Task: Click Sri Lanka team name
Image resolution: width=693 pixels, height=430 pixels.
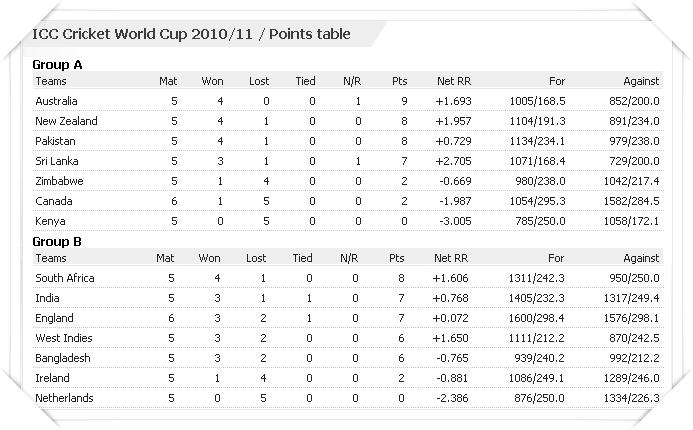Action: point(57,161)
